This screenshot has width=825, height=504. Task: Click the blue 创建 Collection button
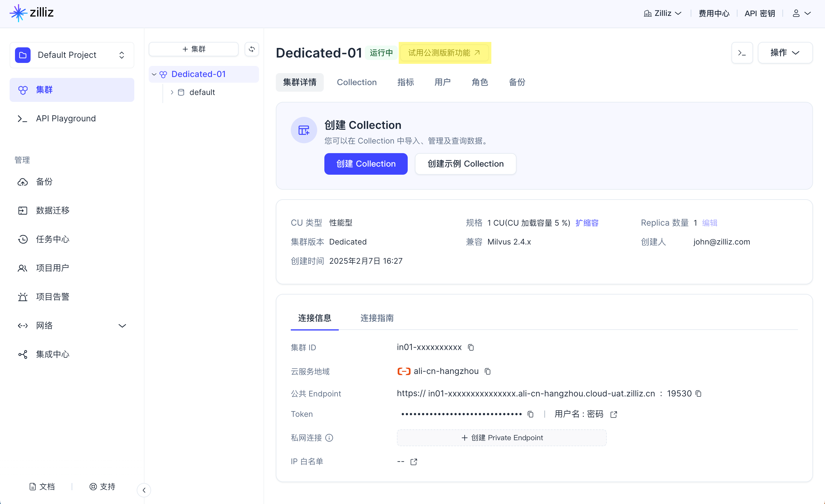point(366,164)
